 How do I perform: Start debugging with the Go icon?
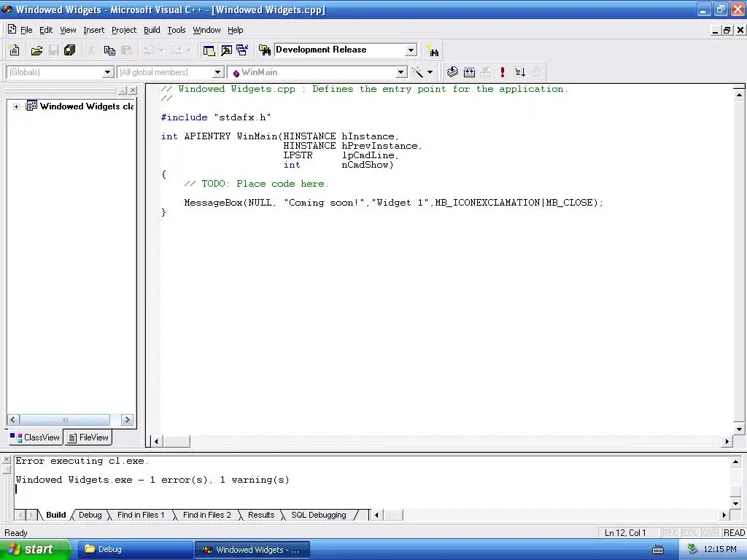tap(519, 72)
